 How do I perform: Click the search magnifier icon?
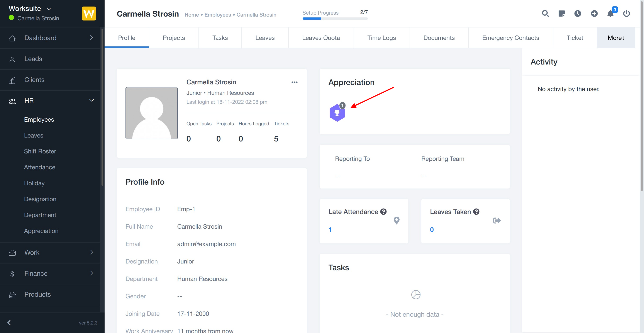[545, 14]
